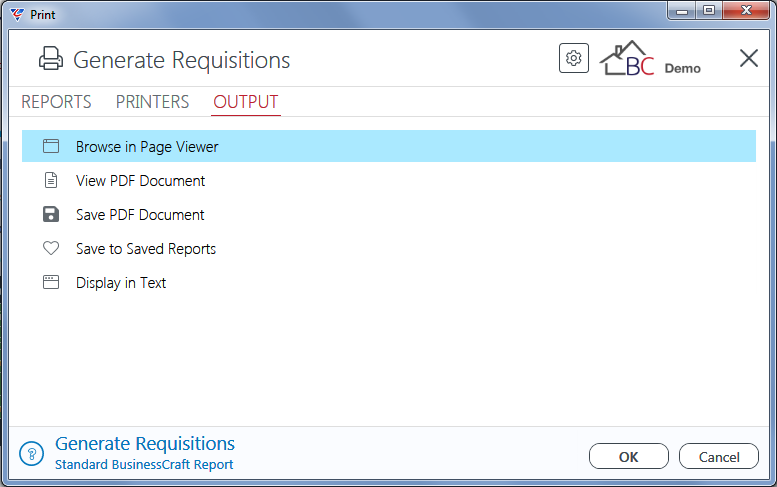This screenshot has height=487, width=777.
Task: Click the Standard BusinessCraft Report link
Action: tap(144, 465)
